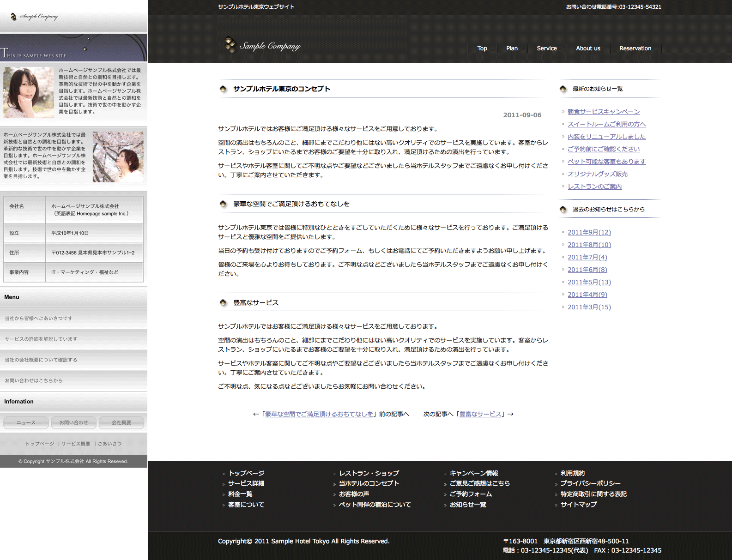Follow the previous article link 豪華な空間でご満足頂けるおもてなしを
The width and height of the screenshot is (732, 560).
click(x=319, y=414)
